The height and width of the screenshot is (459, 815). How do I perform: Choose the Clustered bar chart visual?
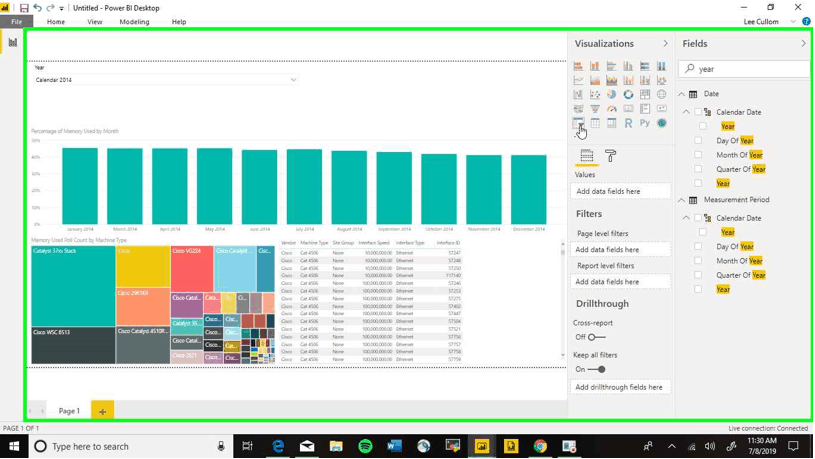(611, 66)
